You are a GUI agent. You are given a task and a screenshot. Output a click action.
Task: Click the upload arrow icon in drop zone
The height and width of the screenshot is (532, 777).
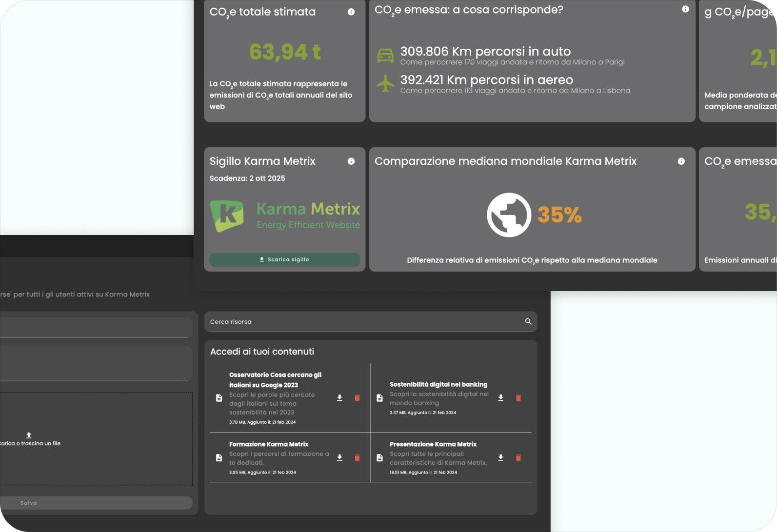click(x=29, y=435)
